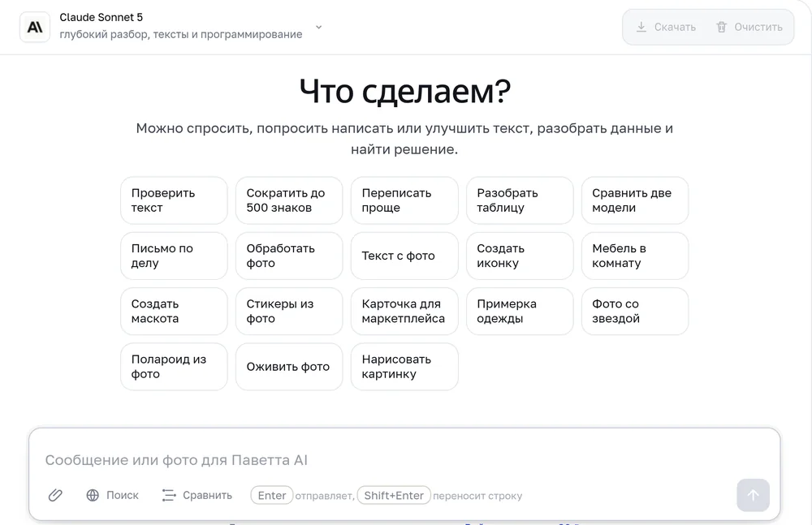The width and height of the screenshot is (812, 525).
Task: Choose the Мебель в комнату chip
Action: 635,256
